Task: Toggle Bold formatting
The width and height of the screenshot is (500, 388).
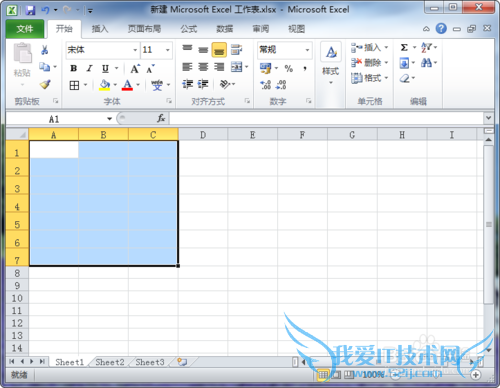Action: 74,69
